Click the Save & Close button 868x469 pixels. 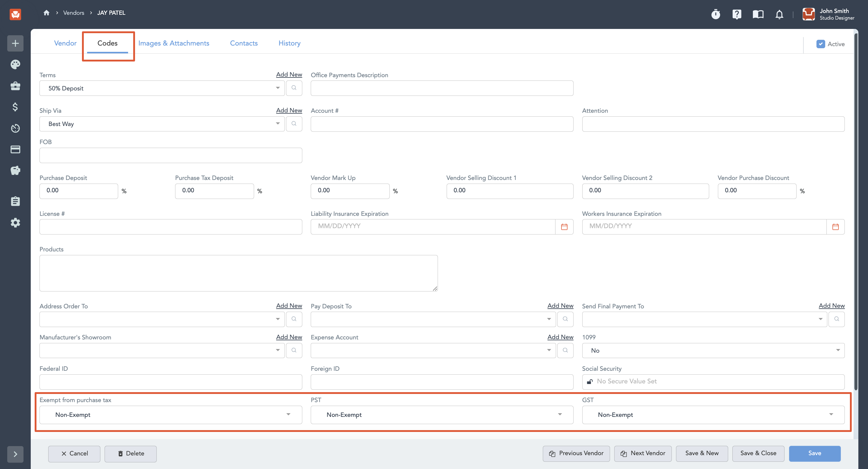(758, 453)
